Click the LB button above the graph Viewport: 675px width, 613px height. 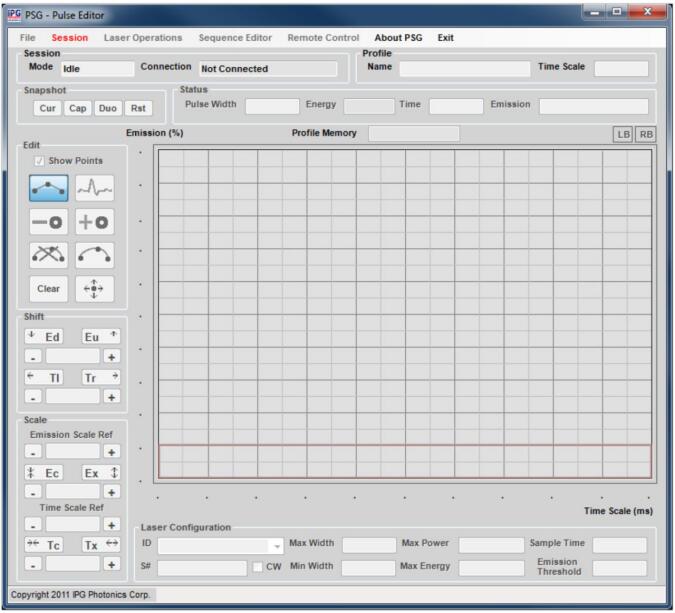coord(623,134)
